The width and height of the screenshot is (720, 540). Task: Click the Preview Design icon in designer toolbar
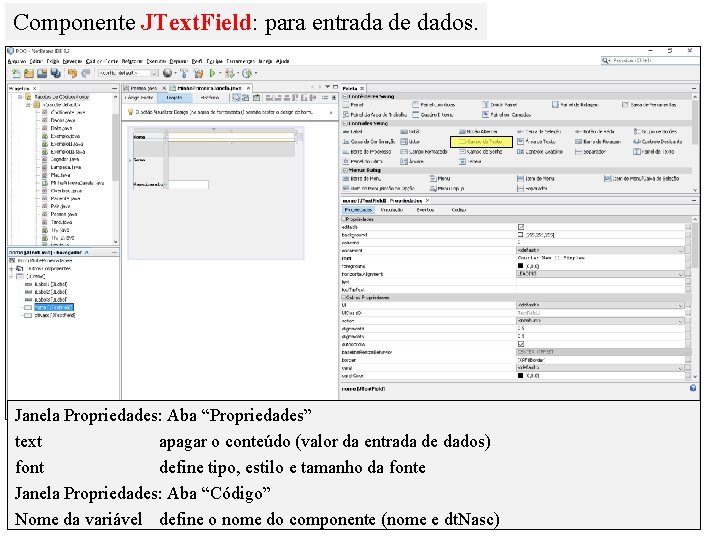[x=257, y=98]
